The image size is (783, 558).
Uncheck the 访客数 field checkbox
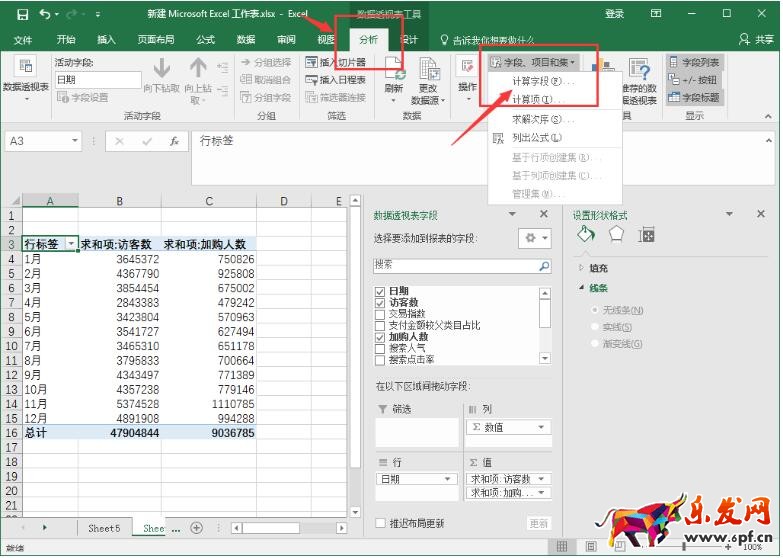tap(380, 303)
